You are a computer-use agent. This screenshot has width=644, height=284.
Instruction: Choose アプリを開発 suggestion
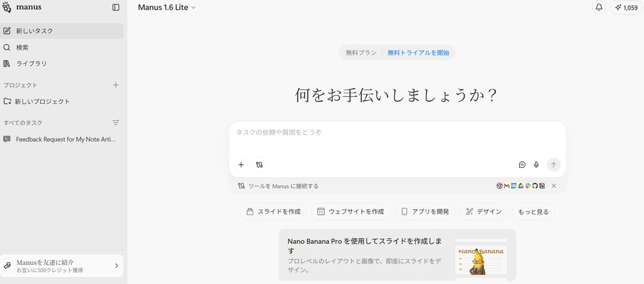tap(425, 212)
